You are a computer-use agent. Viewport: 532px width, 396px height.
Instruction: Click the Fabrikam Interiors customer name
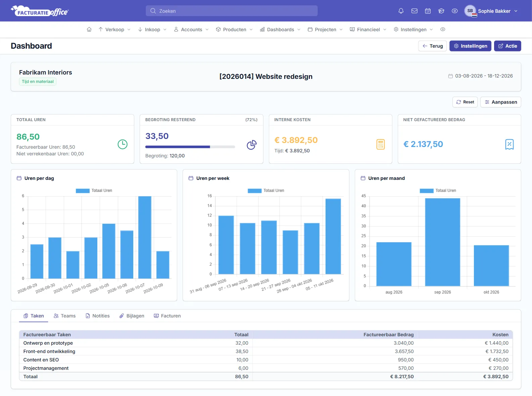pyautogui.click(x=45, y=72)
